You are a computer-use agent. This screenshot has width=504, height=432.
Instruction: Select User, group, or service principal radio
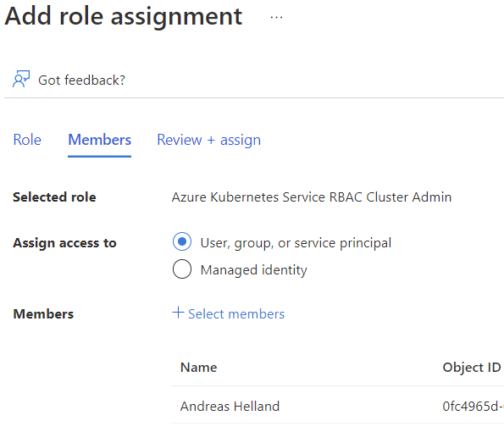[x=182, y=241]
